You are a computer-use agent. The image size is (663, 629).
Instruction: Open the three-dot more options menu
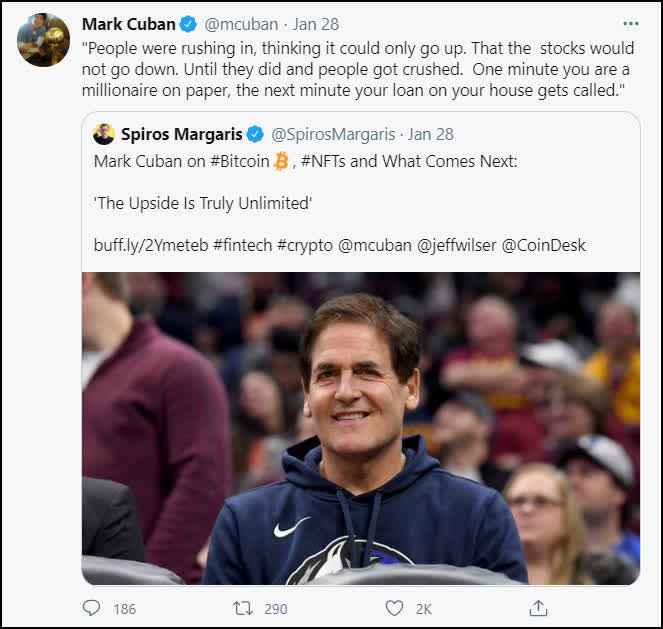[630, 23]
